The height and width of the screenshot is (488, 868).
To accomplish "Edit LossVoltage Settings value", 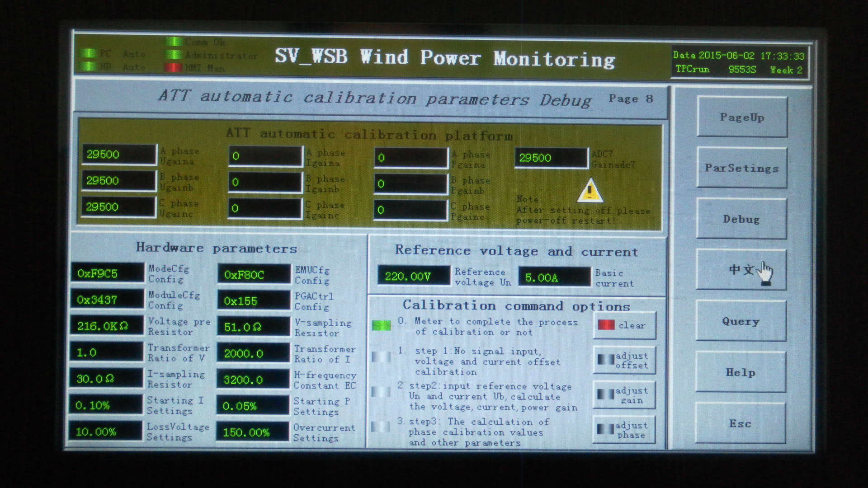I will point(105,432).
